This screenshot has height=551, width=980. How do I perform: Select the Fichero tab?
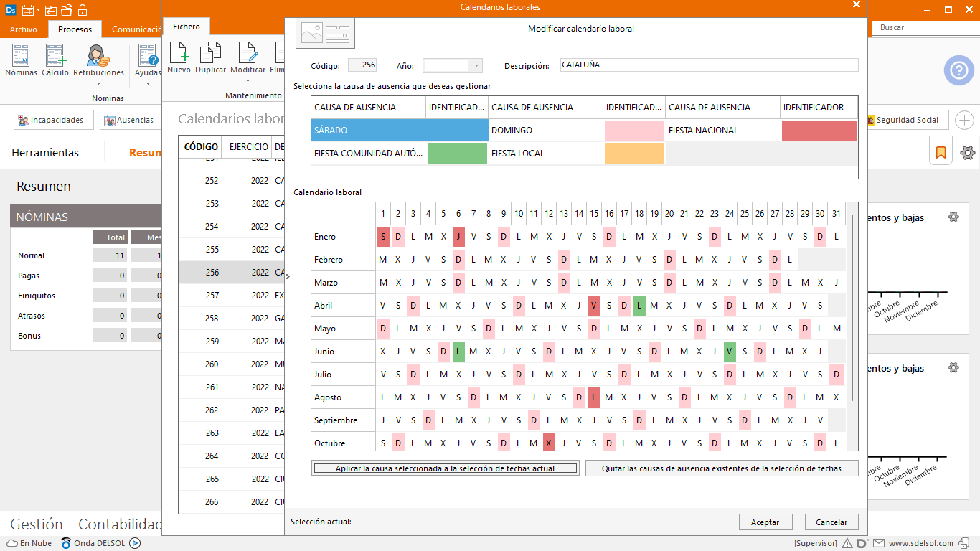coord(187,27)
